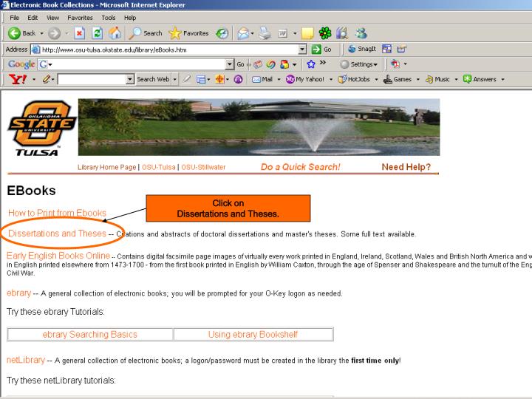
Task: Click the red Stop loading icon
Action: point(80,33)
